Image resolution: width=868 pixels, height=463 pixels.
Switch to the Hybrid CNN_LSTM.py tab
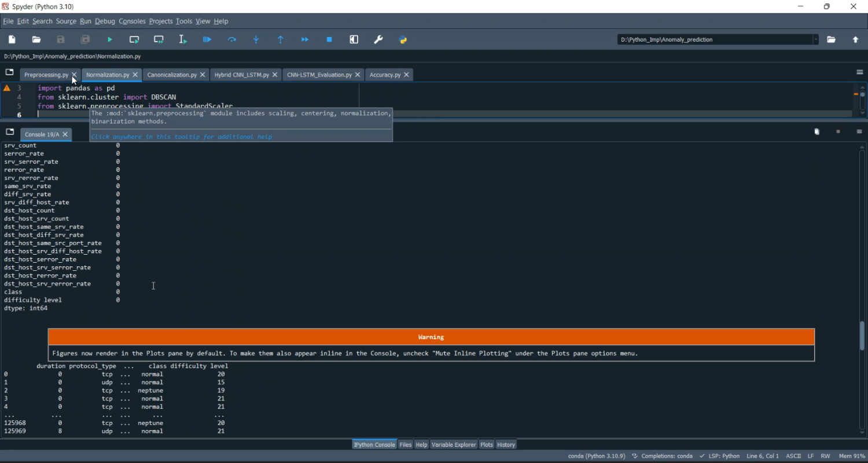click(241, 75)
